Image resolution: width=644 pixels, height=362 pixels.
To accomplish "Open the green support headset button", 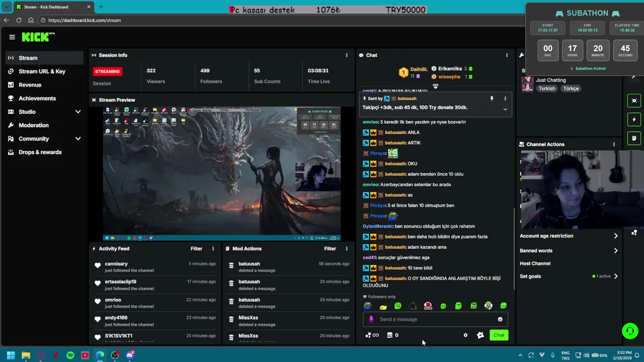I will click(630, 331).
